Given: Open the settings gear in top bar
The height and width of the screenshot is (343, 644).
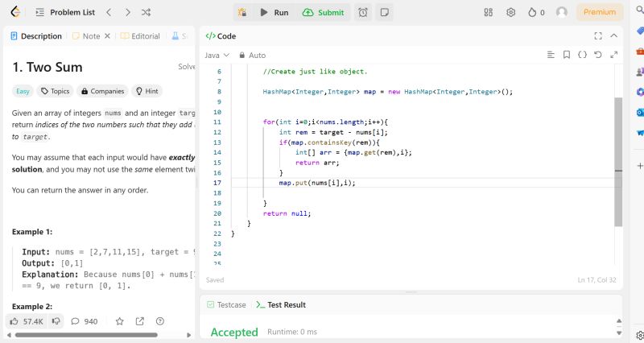Looking at the screenshot, I should [510, 12].
